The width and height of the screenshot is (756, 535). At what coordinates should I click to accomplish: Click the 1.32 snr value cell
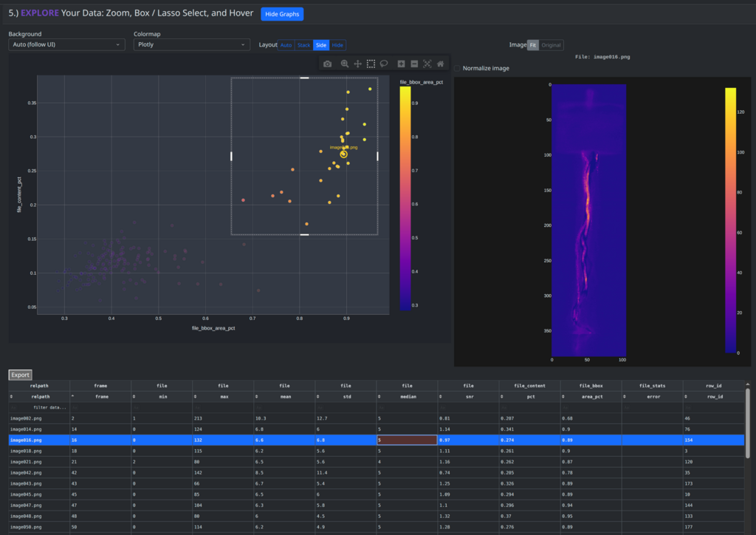(x=468, y=517)
